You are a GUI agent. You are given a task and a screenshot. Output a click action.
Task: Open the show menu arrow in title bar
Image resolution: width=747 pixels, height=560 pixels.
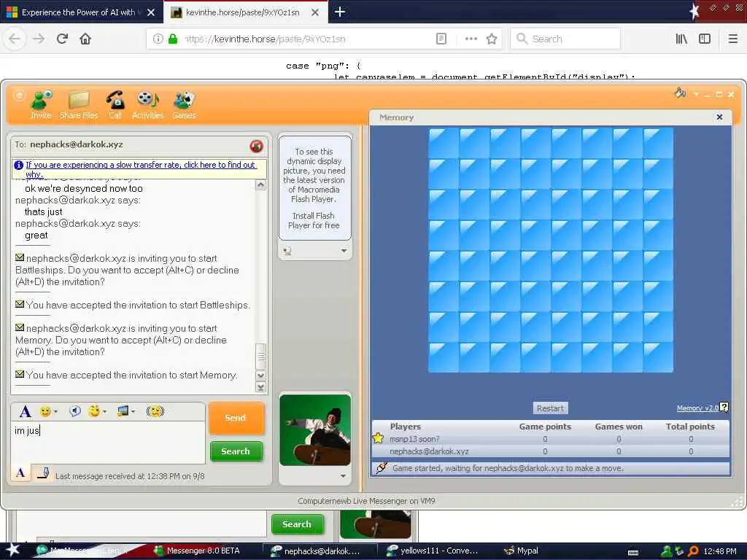[x=697, y=94]
